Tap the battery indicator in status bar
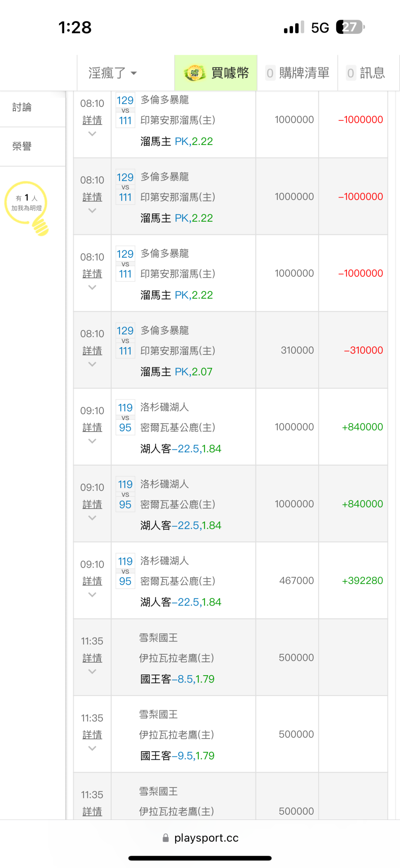 (x=350, y=27)
